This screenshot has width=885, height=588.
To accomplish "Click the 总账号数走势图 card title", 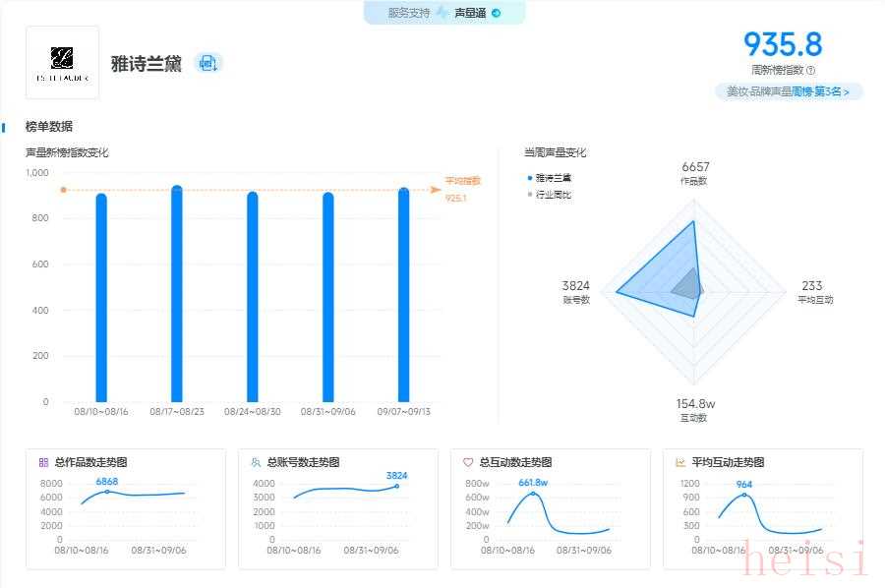I will [303, 463].
